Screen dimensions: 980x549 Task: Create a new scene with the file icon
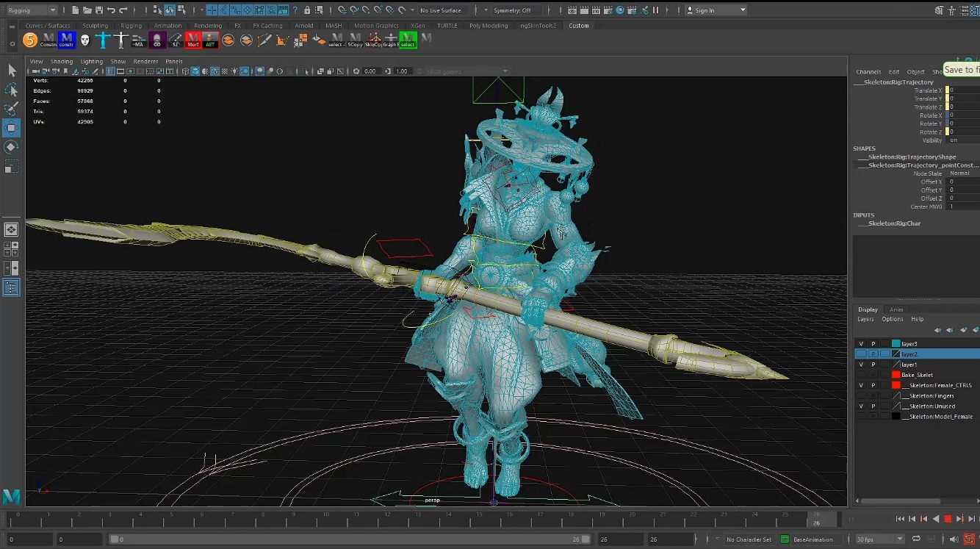tap(76, 10)
